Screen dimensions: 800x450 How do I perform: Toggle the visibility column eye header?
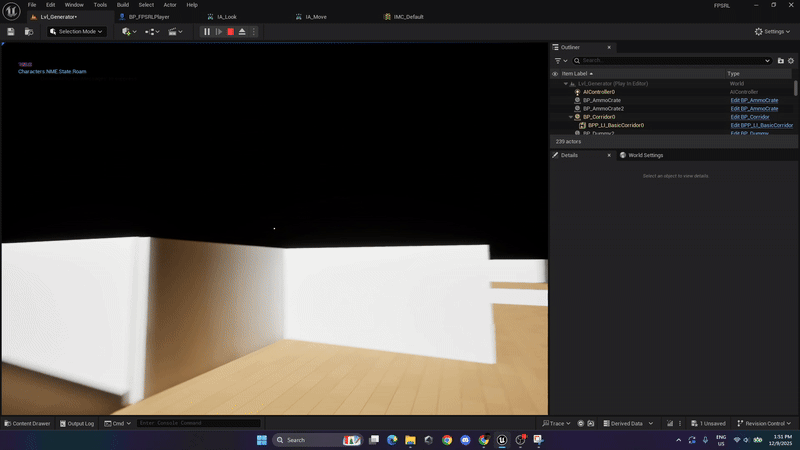555,74
